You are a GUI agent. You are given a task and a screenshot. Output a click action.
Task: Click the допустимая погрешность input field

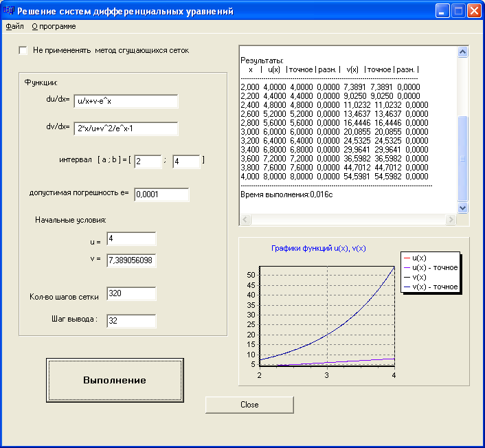point(161,194)
